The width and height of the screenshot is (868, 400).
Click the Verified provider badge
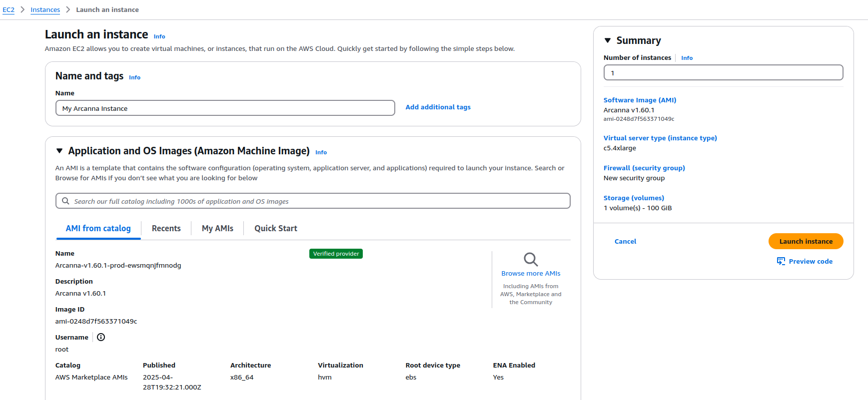[x=336, y=254]
